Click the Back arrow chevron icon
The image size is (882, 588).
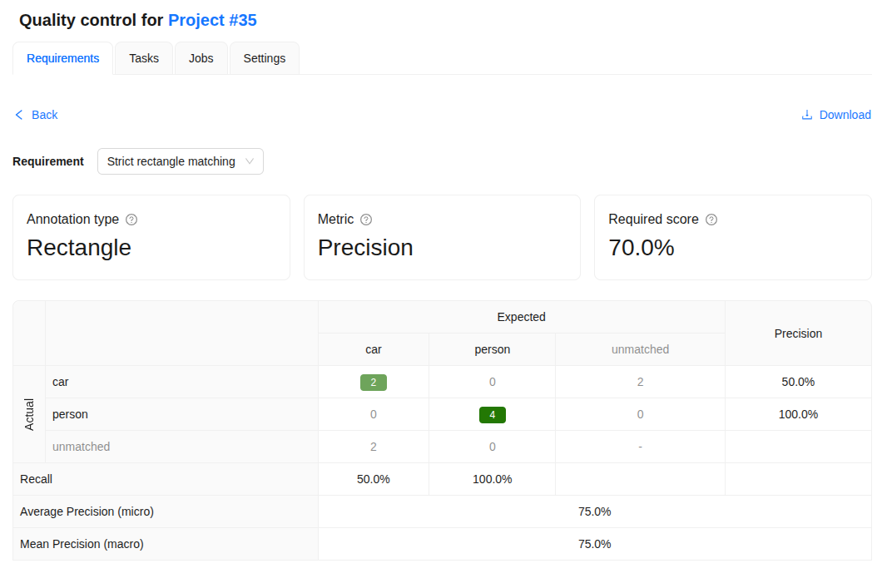[x=19, y=115]
